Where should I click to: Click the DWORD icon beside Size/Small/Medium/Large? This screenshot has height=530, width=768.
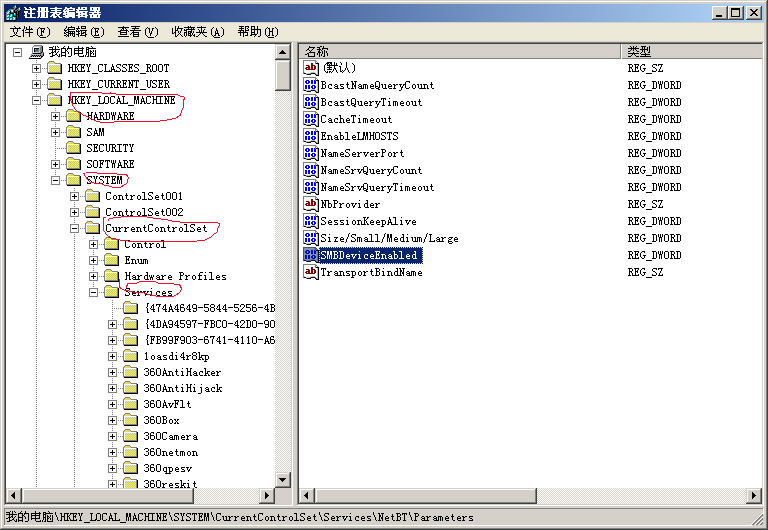311,238
